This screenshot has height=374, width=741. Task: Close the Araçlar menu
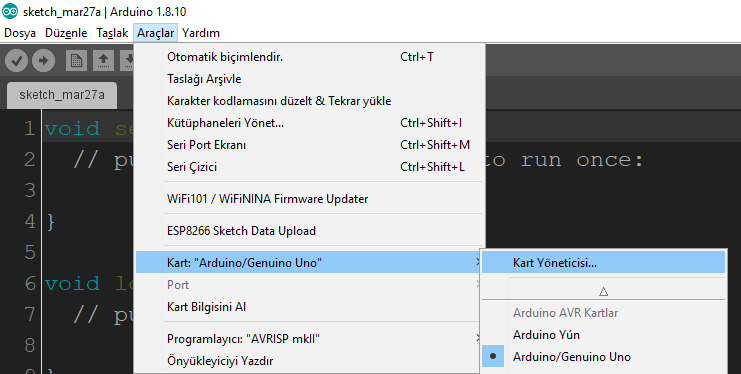[x=155, y=33]
